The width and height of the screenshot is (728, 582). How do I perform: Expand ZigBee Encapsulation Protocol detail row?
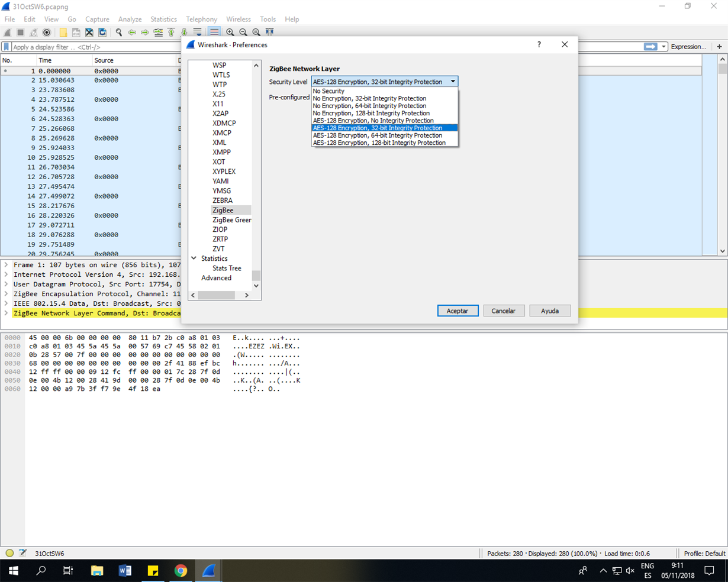click(6, 294)
